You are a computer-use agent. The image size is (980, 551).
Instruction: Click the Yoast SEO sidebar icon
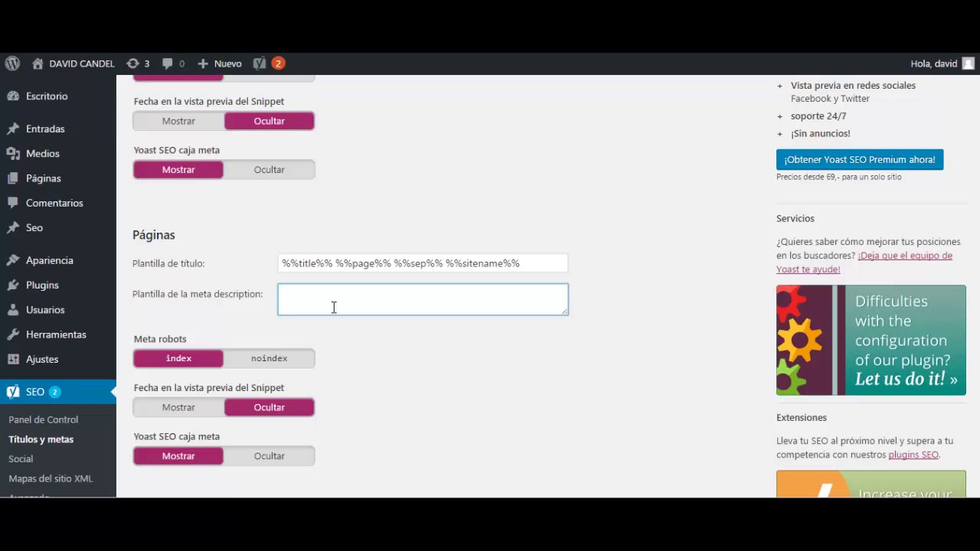point(13,392)
